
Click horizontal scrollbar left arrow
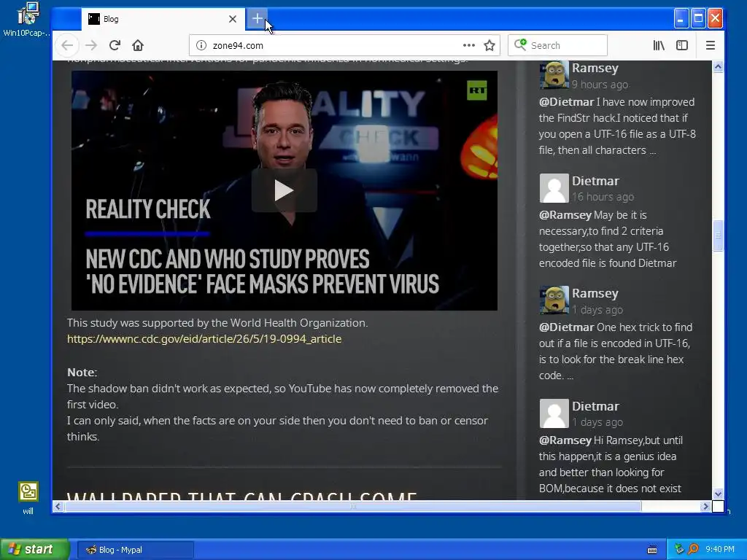[58, 506]
